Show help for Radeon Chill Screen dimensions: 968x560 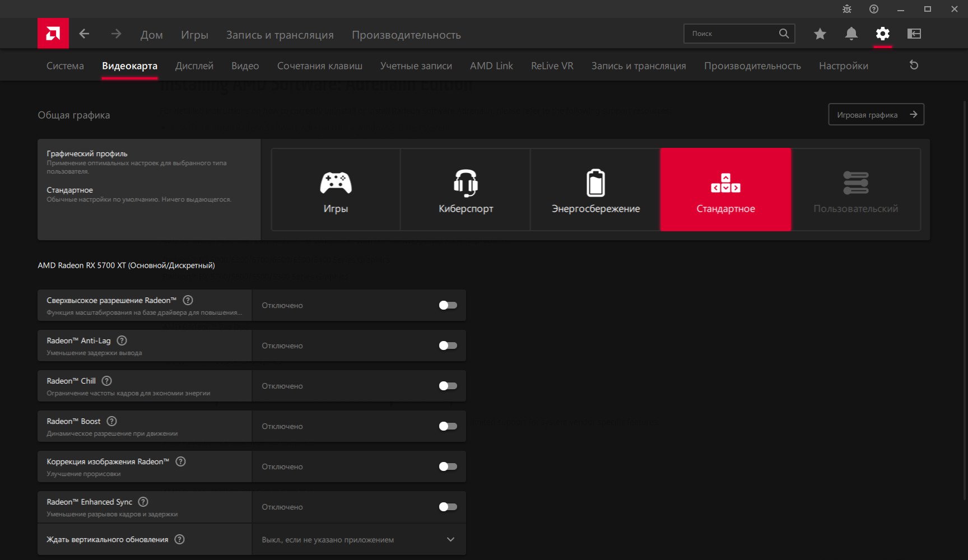(x=107, y=381)
